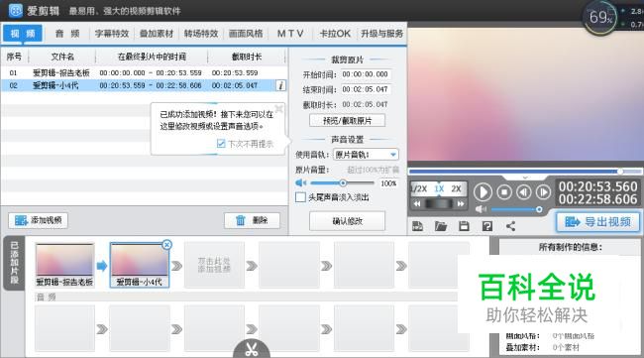Click the rewind arrows icon
This screenshot has height=358, width=644.
[x=417, y=203]
